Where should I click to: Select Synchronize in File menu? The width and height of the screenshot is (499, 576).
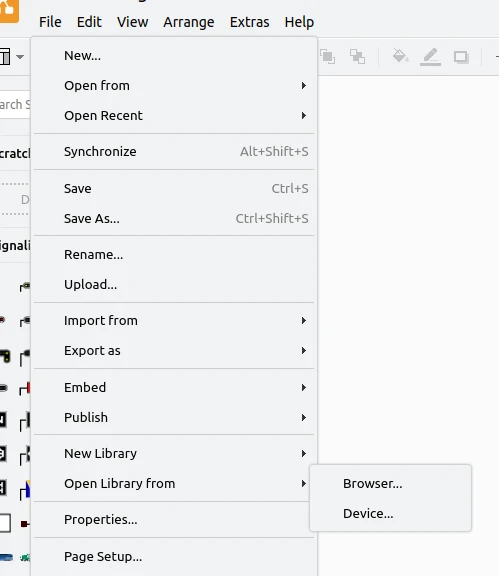174,152
